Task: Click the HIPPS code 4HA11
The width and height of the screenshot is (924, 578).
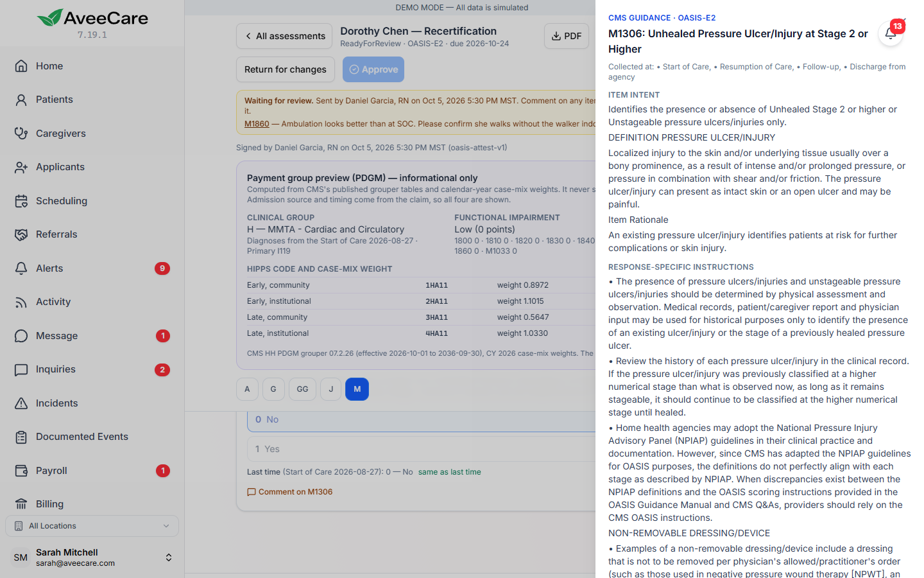Action: (437, 333)
